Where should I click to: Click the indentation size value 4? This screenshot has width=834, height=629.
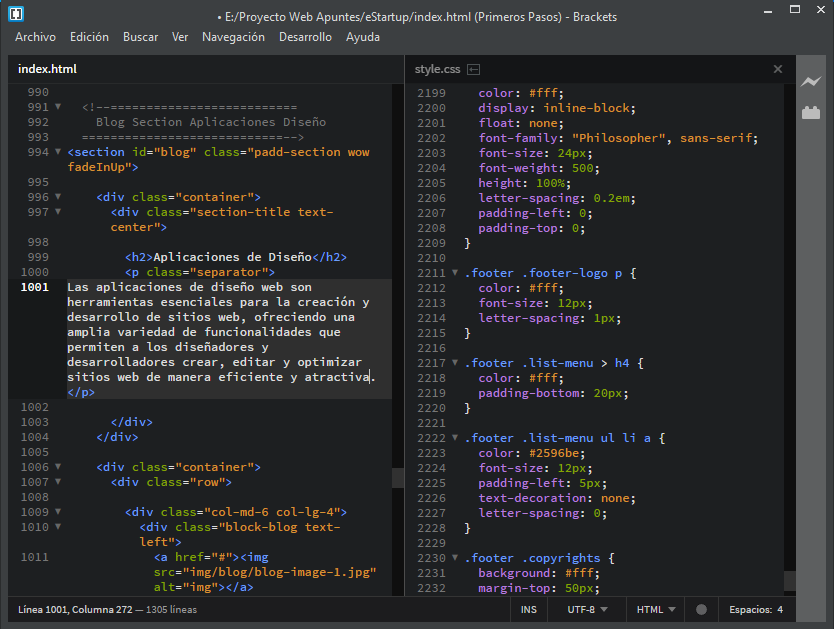click(x=780, y=609)
